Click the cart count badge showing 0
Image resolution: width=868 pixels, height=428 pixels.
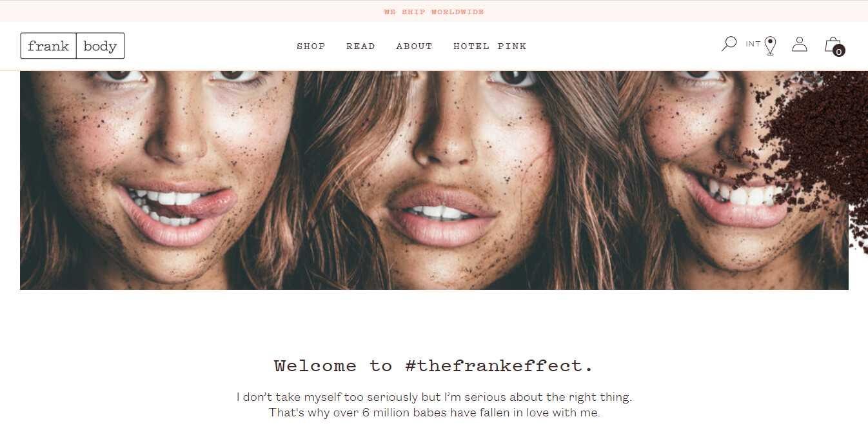[x=839, y=52]
